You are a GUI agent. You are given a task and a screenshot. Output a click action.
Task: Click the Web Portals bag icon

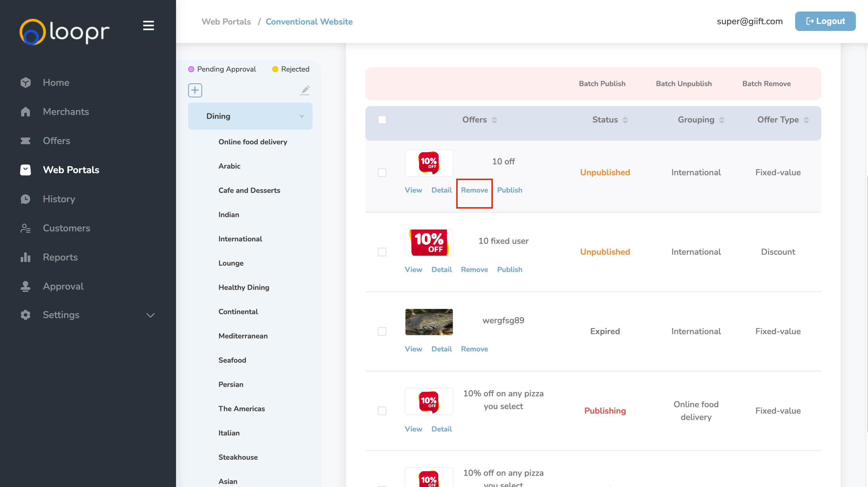25,170
